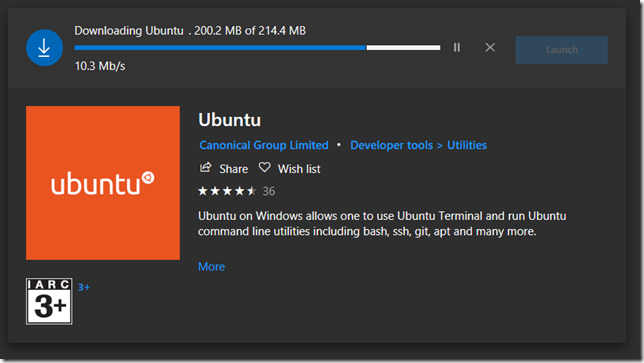Click the Share text label

(x=233, y=169)
